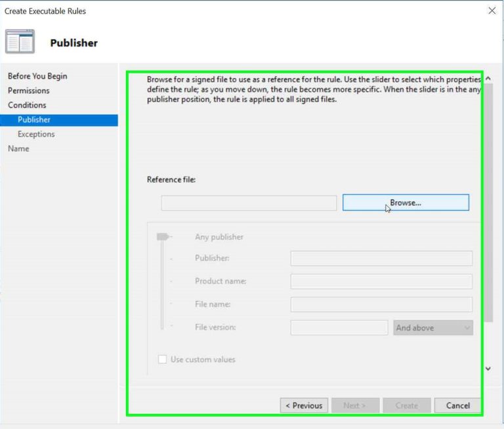Click the Create button
The height and width of the screenshot is (429, 504).
(406, 405)
